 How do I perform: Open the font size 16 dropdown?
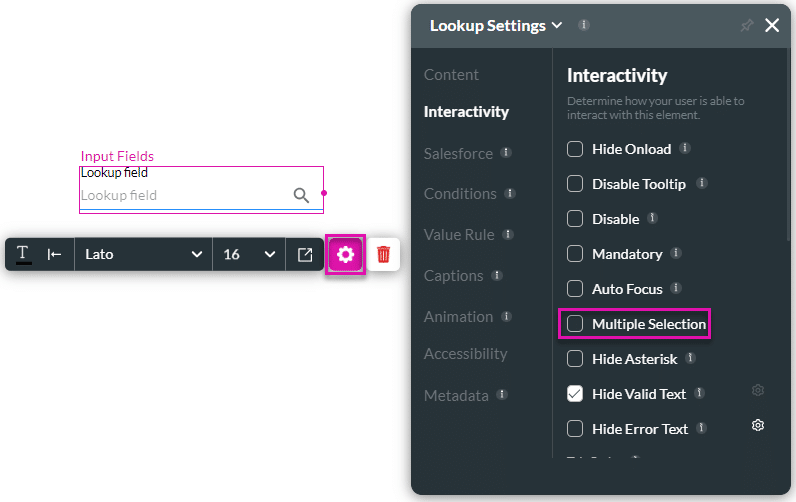tap(249, 254)
